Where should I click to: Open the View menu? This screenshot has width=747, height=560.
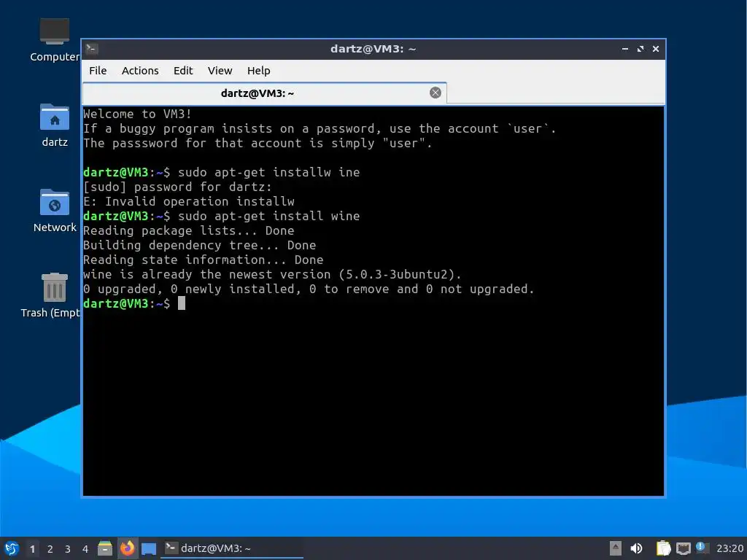[x=220, y=71]
